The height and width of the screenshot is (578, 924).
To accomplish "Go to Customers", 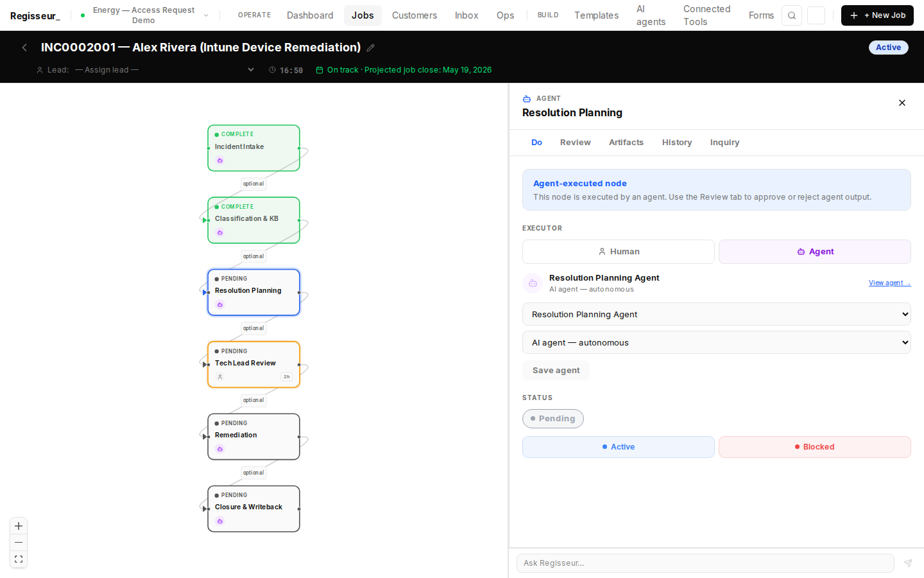I will [x=415, y=15].
